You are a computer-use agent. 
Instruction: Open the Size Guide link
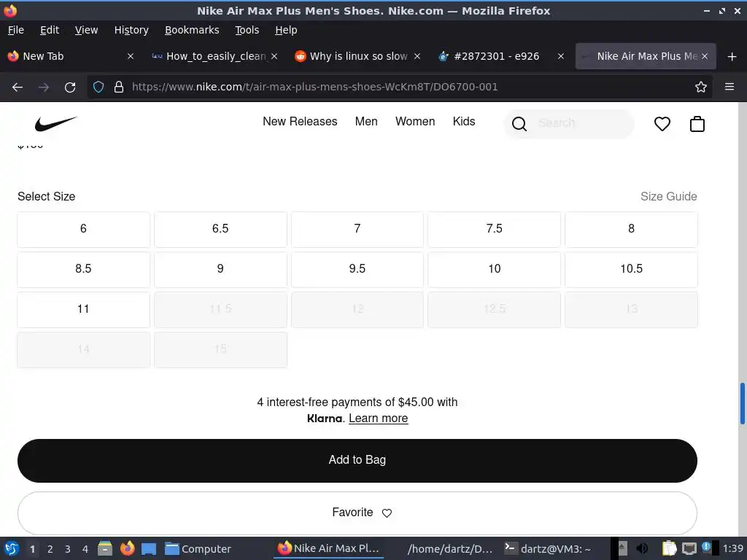(x=668, y=196)
